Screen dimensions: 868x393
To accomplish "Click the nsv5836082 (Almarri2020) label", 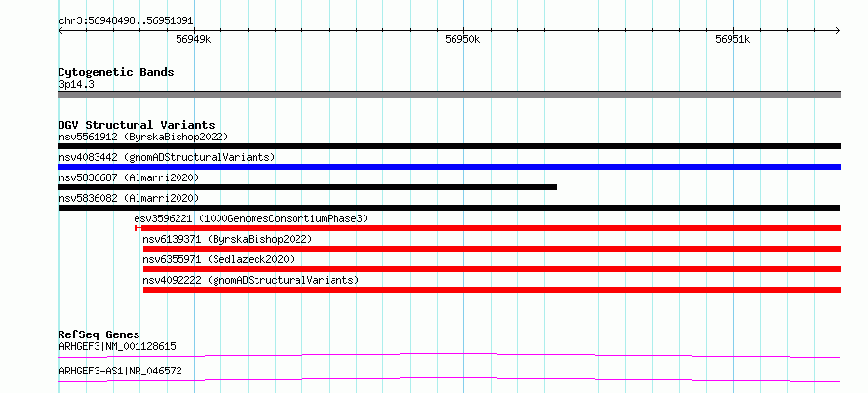I will tap(129, 198).
